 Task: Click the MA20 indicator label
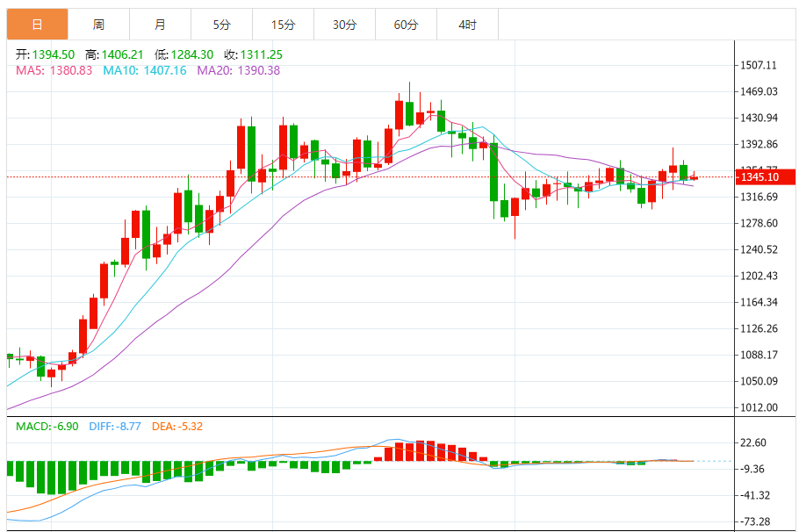238,70
